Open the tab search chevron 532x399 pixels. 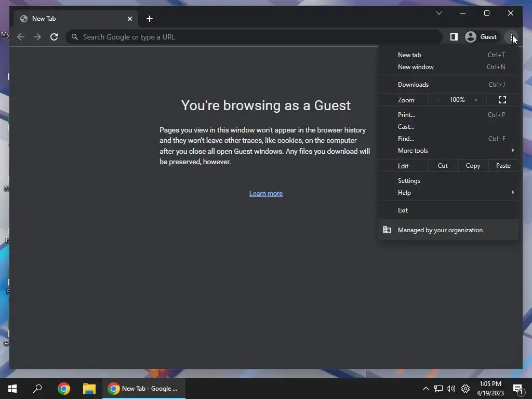point(438,13)
